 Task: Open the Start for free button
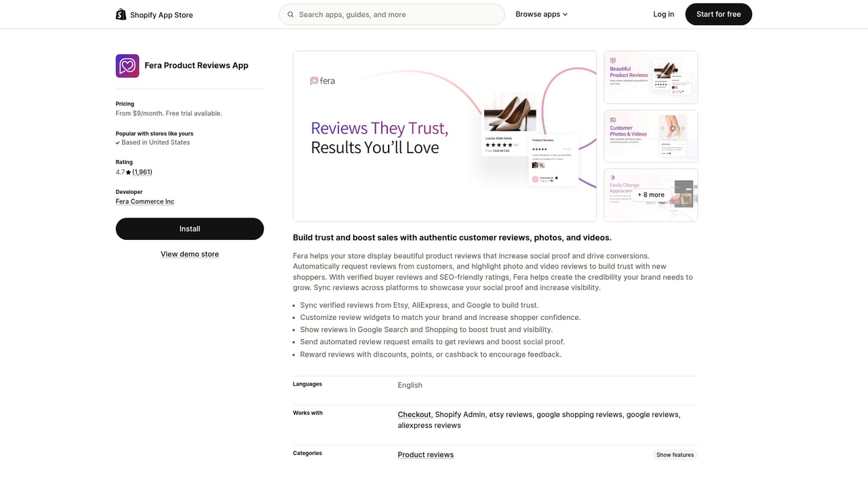(718, 14)
